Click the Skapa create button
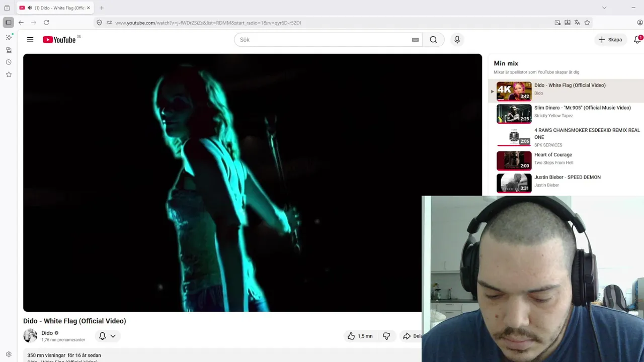The image size is (644, 362). click(x=610, y=40)
